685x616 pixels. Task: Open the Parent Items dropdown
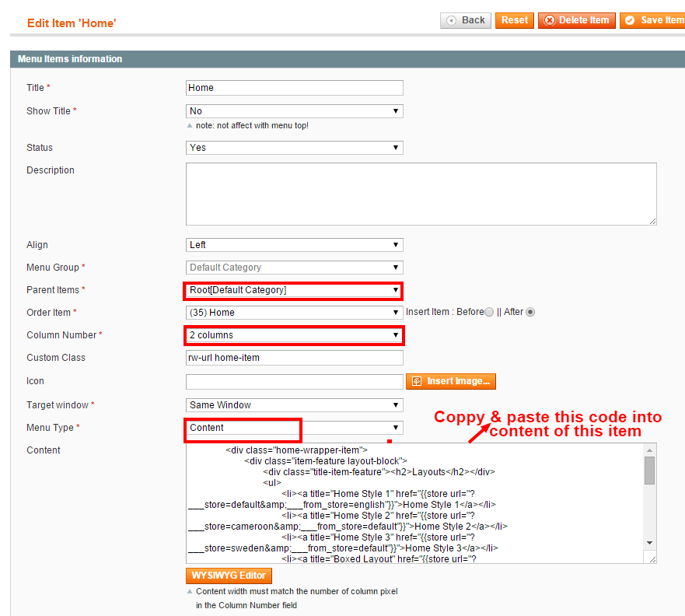coord(294,290)
